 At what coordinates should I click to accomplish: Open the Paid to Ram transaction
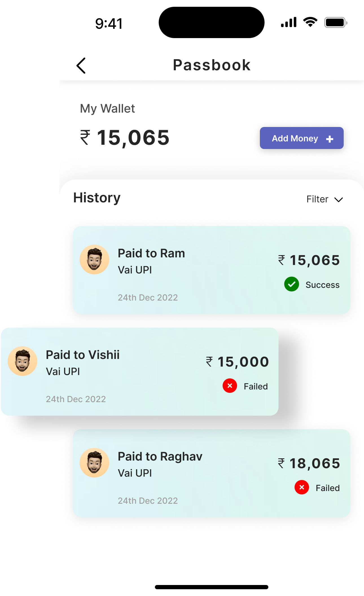pos(212,270)
